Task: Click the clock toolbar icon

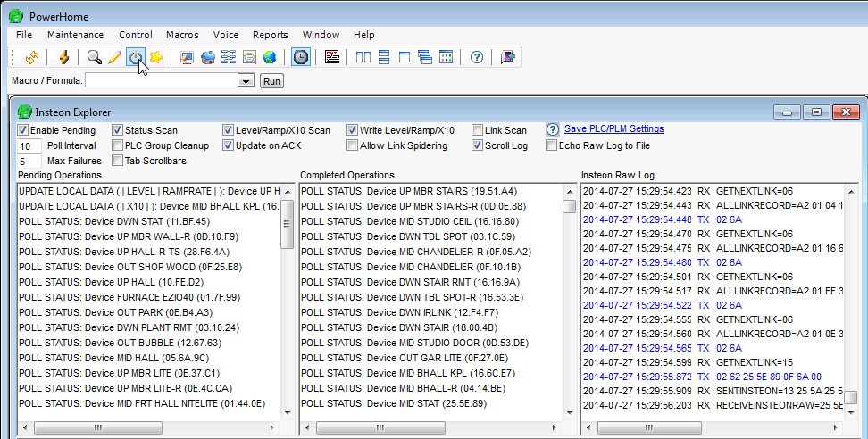Action: tap(301, 57)
